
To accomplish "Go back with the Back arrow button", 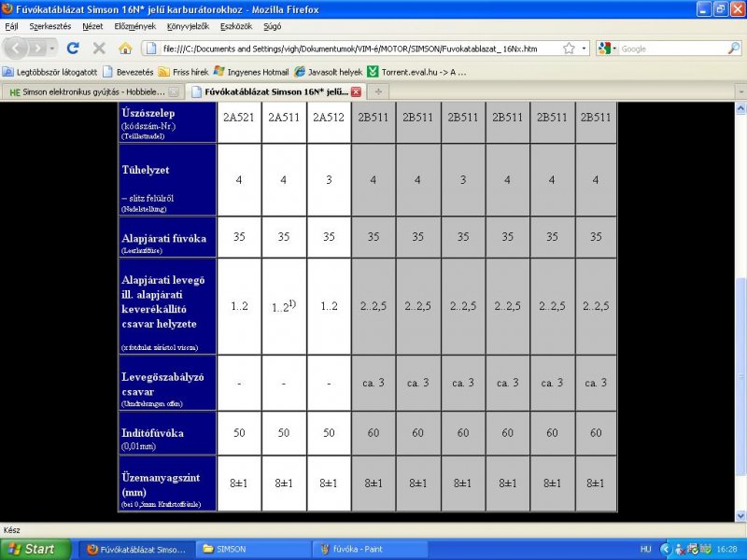I will point(16,49).
